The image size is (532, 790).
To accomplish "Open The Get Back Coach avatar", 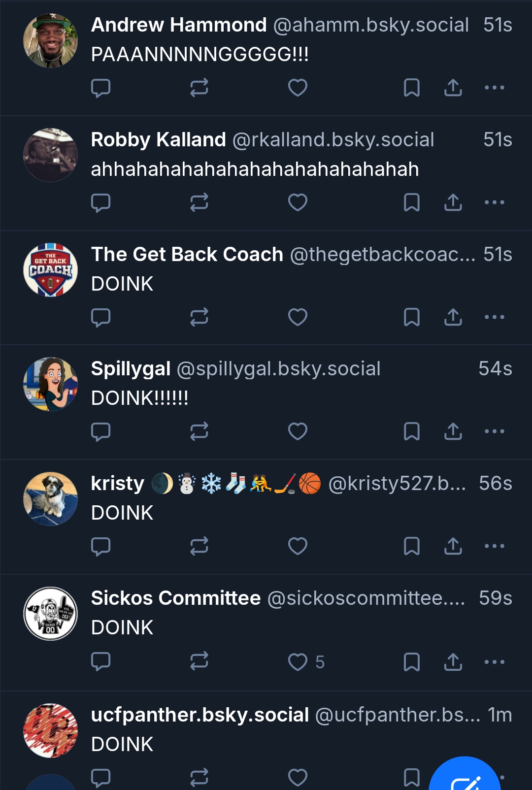I will tap(50, 270).
